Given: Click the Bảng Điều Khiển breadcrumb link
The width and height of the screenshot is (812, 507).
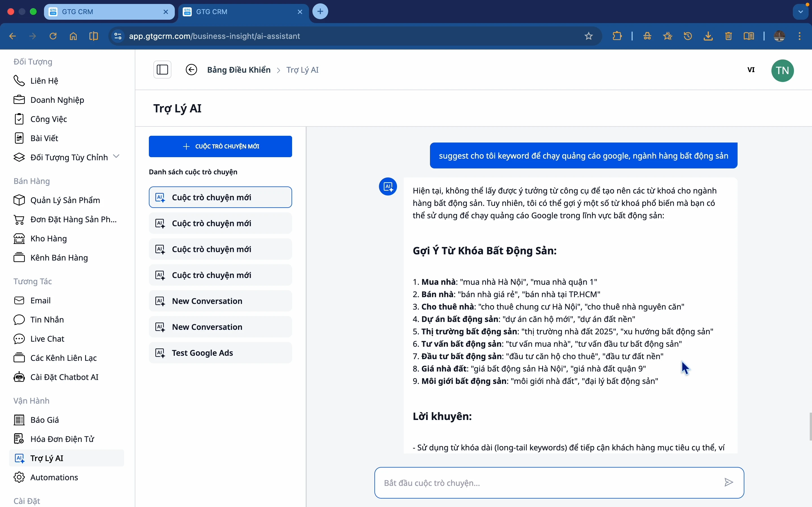Looking at the screenshot, I should click(x=239, y=70).
